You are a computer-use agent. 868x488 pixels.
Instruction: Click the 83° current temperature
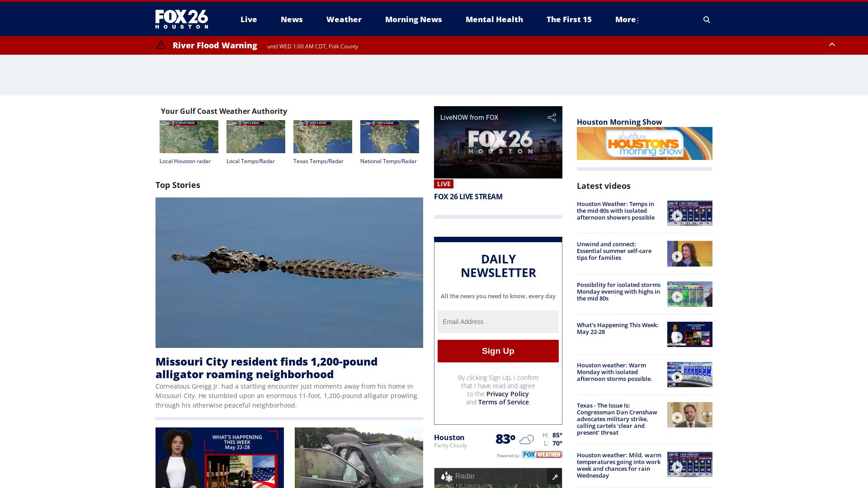[x=505, y=439]
